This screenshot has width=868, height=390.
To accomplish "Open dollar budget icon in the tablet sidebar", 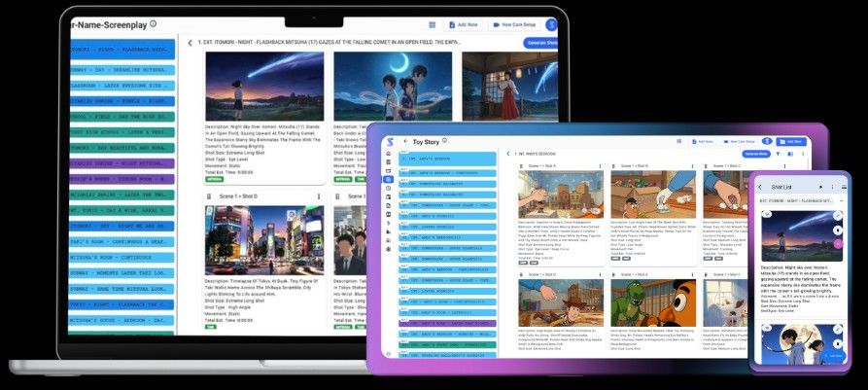I will (388, 223).
